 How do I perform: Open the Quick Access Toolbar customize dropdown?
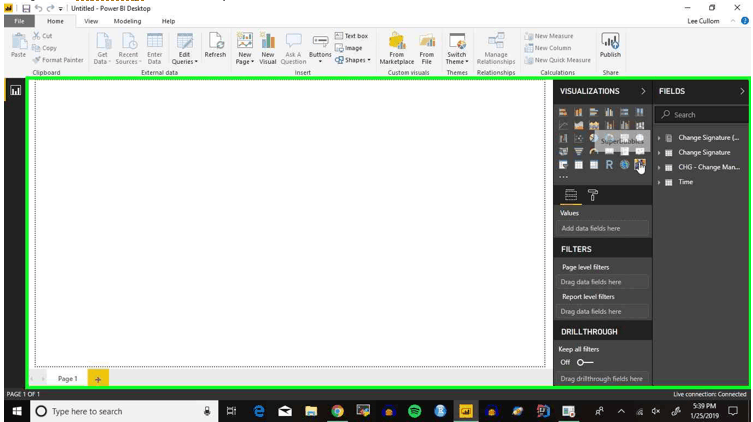point(61,9)
